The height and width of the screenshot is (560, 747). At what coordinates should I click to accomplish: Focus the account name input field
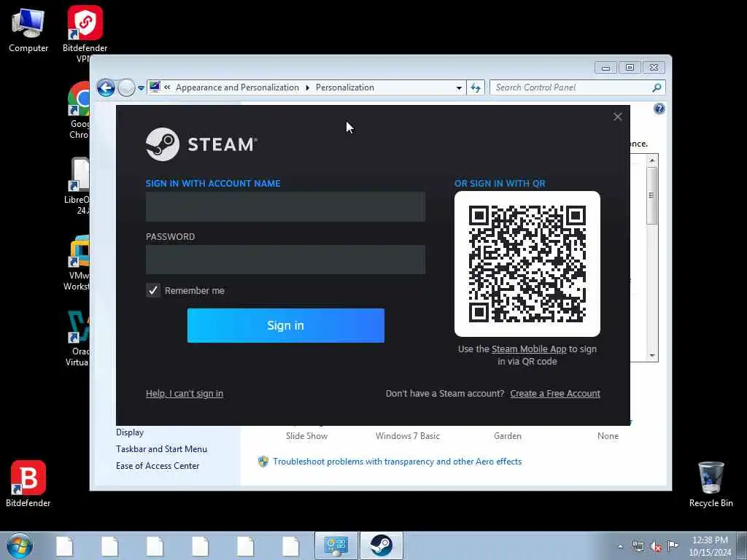285,206
